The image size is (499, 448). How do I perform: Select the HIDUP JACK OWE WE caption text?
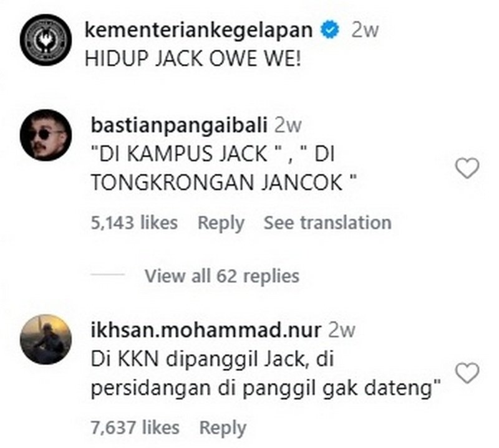click(x=193, y=59)
